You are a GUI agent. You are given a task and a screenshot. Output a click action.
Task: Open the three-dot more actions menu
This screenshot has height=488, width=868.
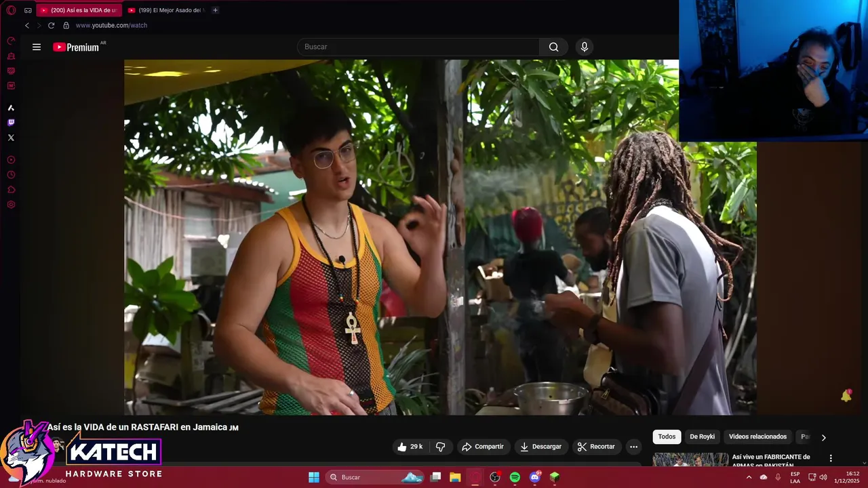coord(633,447)
